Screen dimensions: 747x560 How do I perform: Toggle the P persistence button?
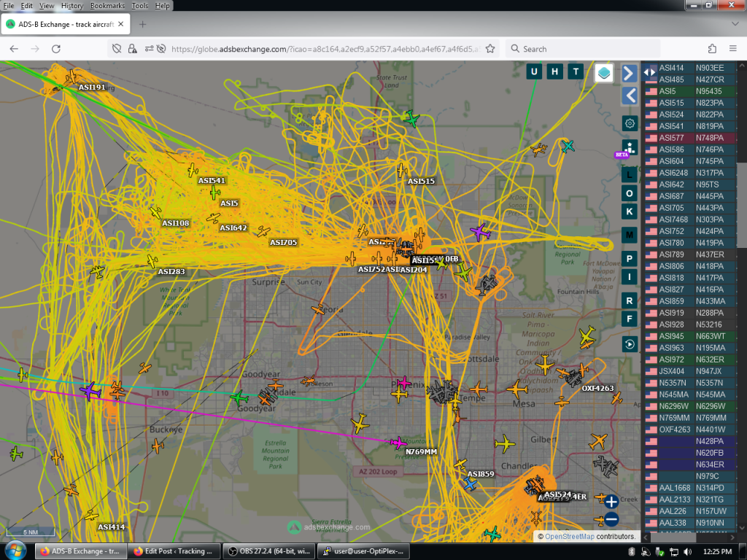(630, 259)
